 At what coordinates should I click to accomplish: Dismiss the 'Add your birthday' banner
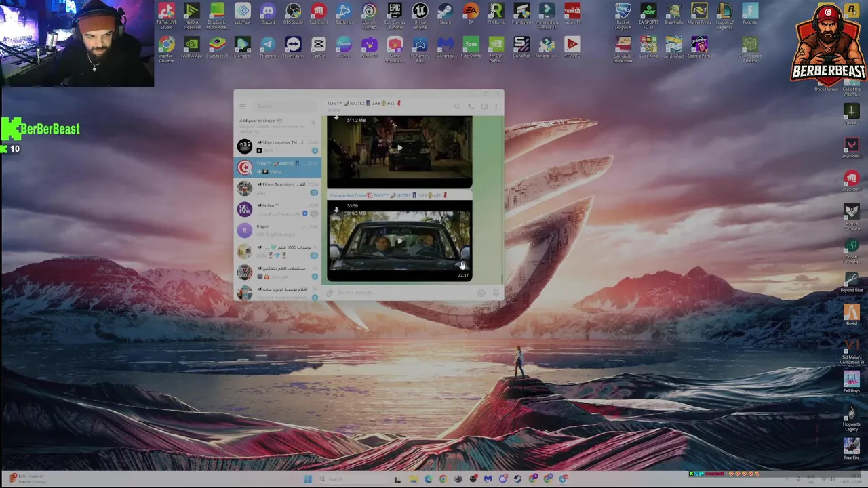tap(313, 123)
